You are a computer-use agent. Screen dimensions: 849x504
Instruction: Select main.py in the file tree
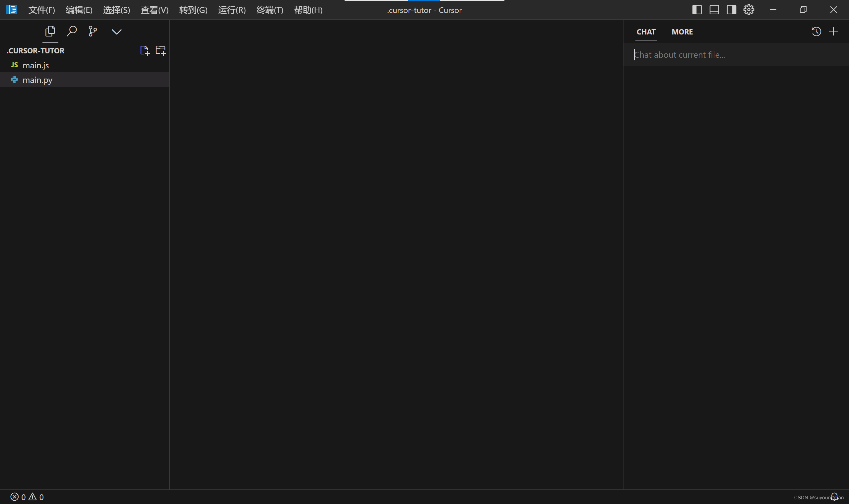(37, 80)
